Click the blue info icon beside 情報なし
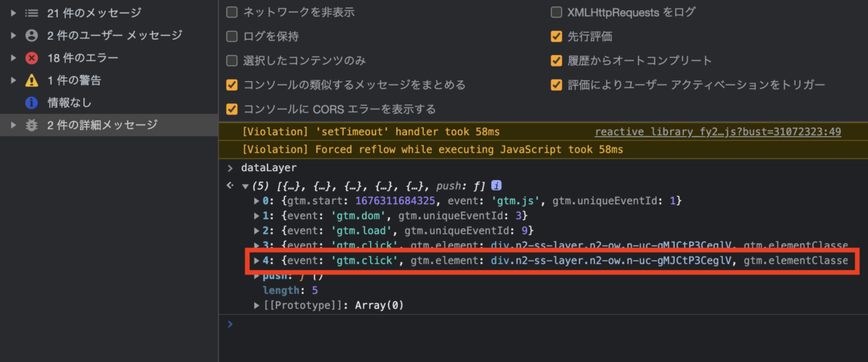This screenshot has width=868, height=362. pyautogui.click(x=32, y=103)
